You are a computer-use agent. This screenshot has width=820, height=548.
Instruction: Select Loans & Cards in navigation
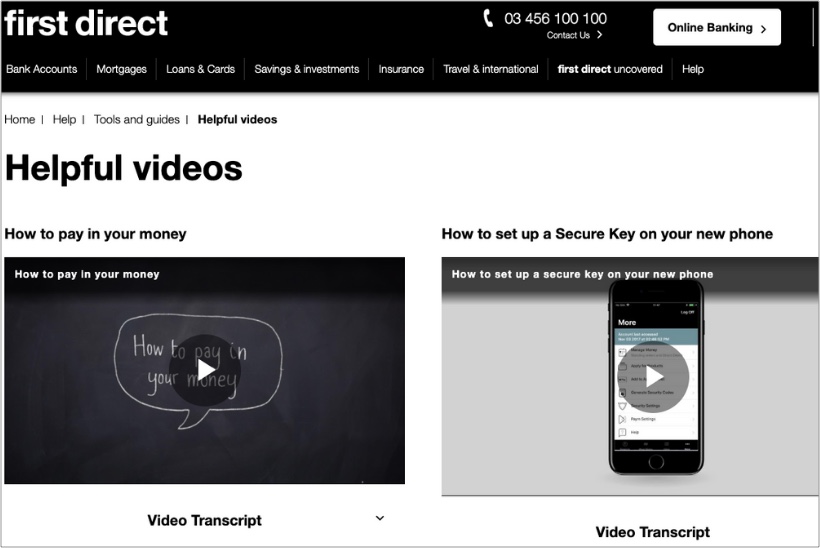click(200, 69)
